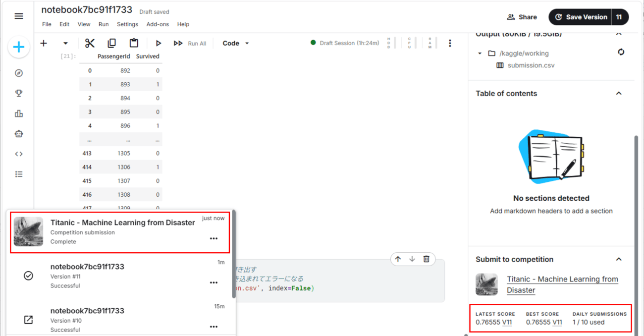Click the Save Version button
This screenshot has width=644, height=336.
(580, 17)
